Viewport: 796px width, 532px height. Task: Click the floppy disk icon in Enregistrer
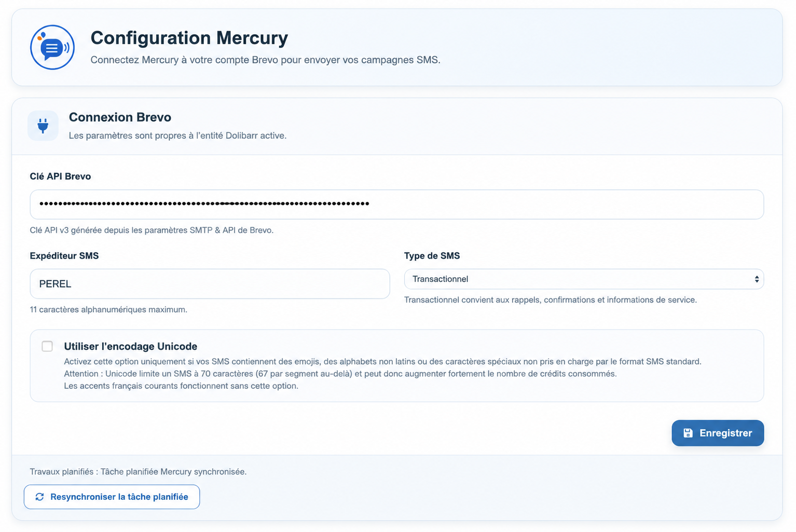coord(688,433)
